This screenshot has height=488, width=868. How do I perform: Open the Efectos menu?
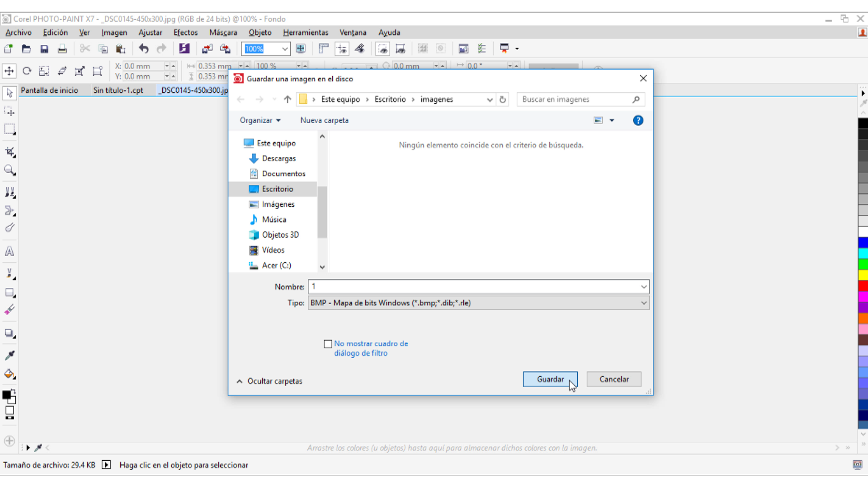click(185, 33)
